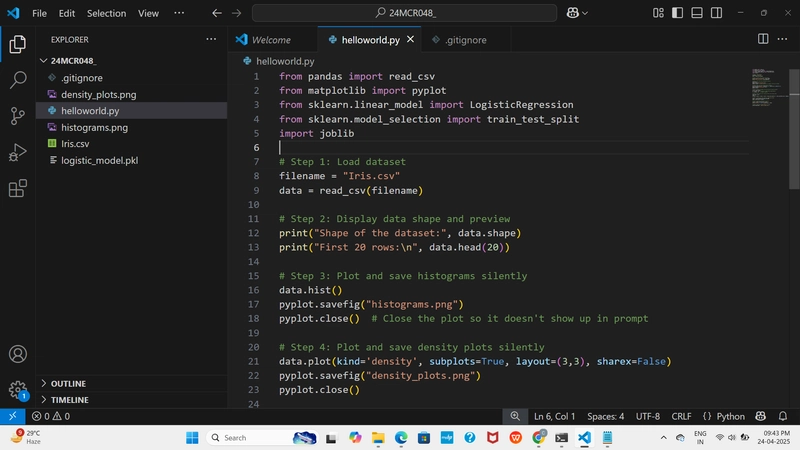This screenshot has width=800, height=450.
Task: Open the Copilot status icon in the status bar
Action: pyautogui.click(x=760, y=416)
